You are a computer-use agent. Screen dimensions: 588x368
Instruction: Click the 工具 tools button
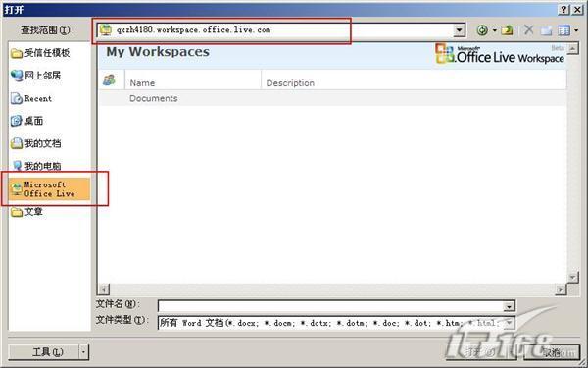click(44, 352)
